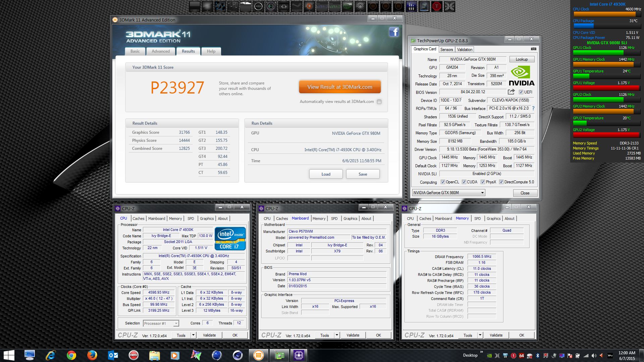Open the audio mixer sliders icon in the top dock
The height and width of the screenshot is (362, 644).
(x=233, y=6)
